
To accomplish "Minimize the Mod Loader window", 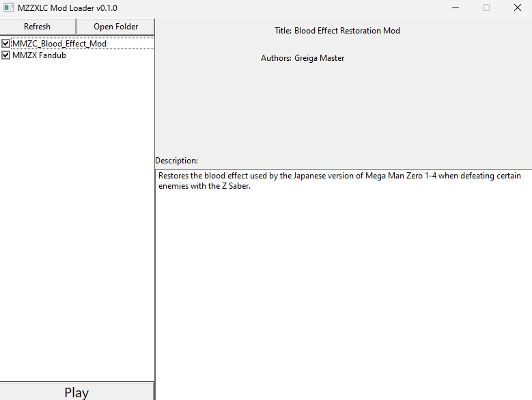I will pyautogui.click(x=455, y=8).
